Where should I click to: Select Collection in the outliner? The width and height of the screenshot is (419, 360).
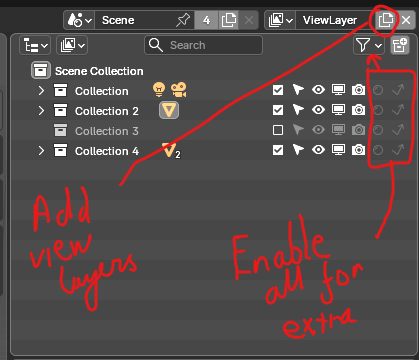tap(102, 91)
